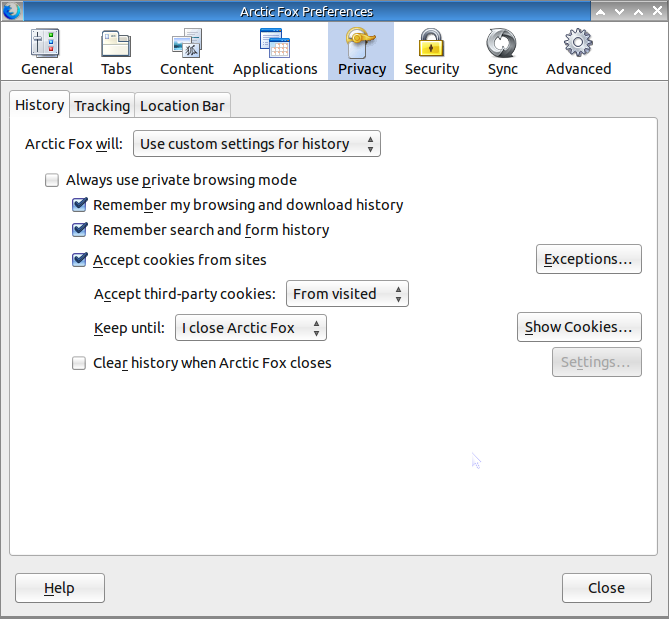Select the Privacy preferences pane
The image size is (669, 619).
[362, 52]
